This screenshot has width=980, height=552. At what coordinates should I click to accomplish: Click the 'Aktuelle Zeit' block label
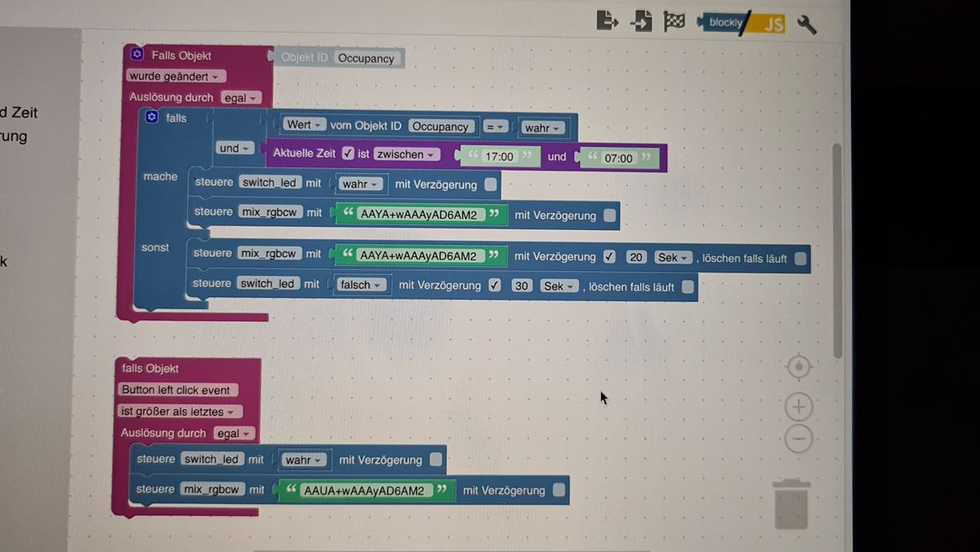304,153
